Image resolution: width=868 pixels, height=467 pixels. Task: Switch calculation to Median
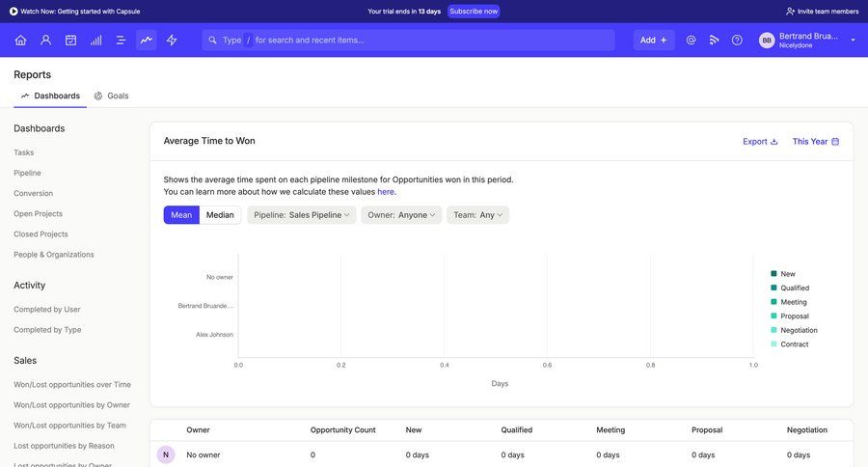[x=220, y=215]
